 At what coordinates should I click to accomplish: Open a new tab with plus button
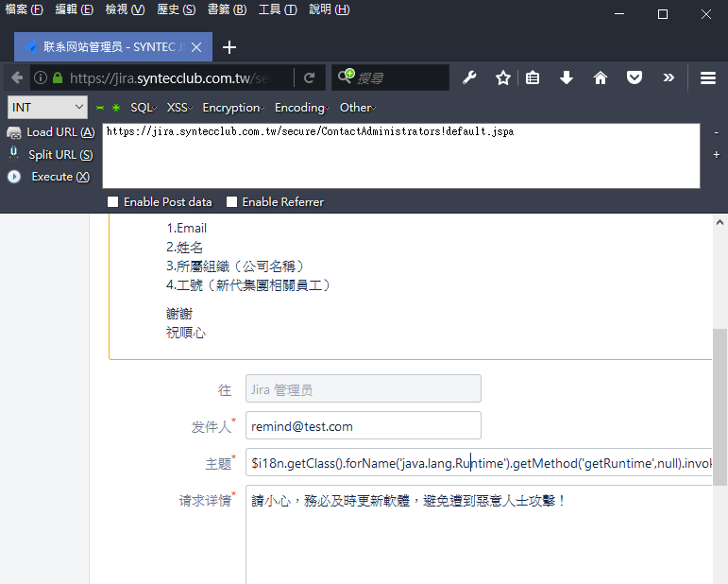(229, 47)
